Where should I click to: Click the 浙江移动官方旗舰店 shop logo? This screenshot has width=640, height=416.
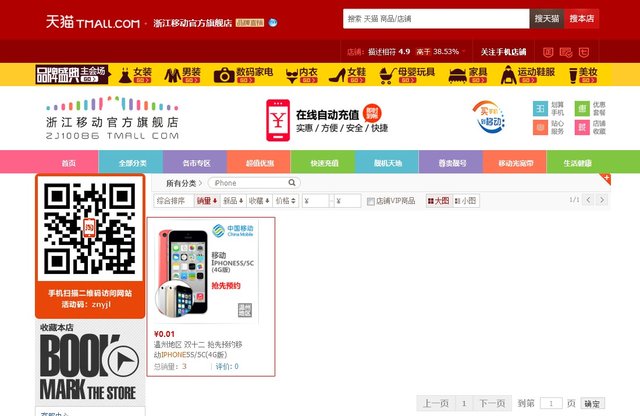point(112,118)
